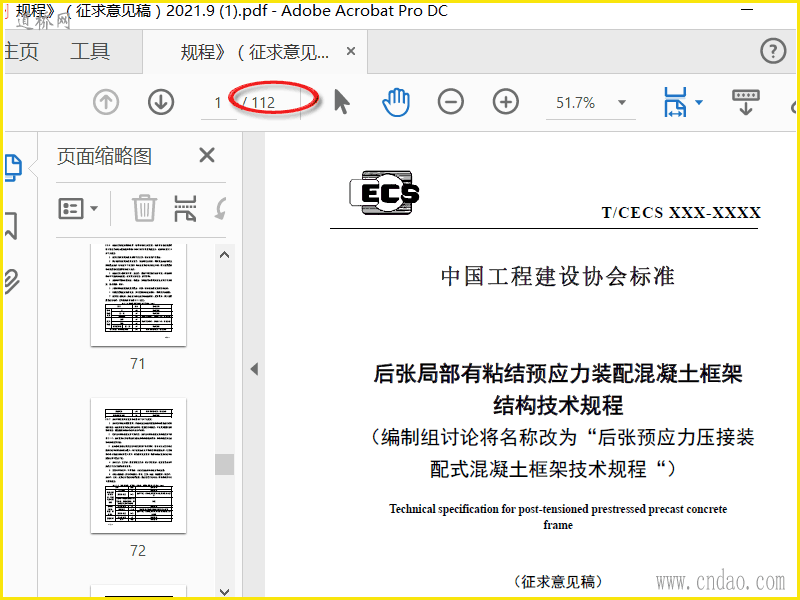
Task: Click the 51.7% zoom value field
Action: [x=576, y=103]
